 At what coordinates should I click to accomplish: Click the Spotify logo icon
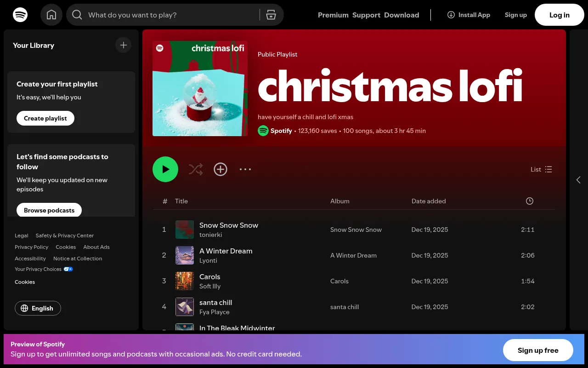coord(20,15)
